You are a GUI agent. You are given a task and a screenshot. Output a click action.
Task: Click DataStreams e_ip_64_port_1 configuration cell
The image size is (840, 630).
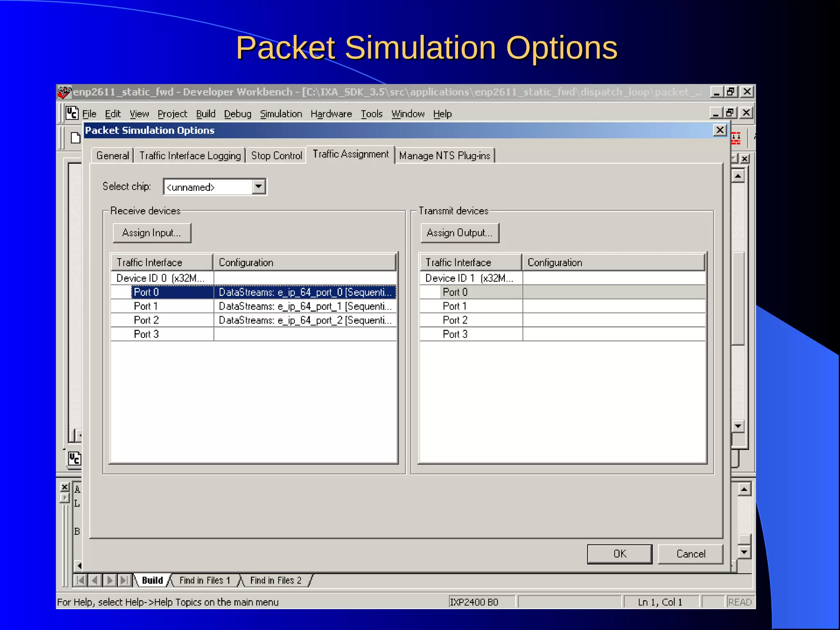pos(305,306)
